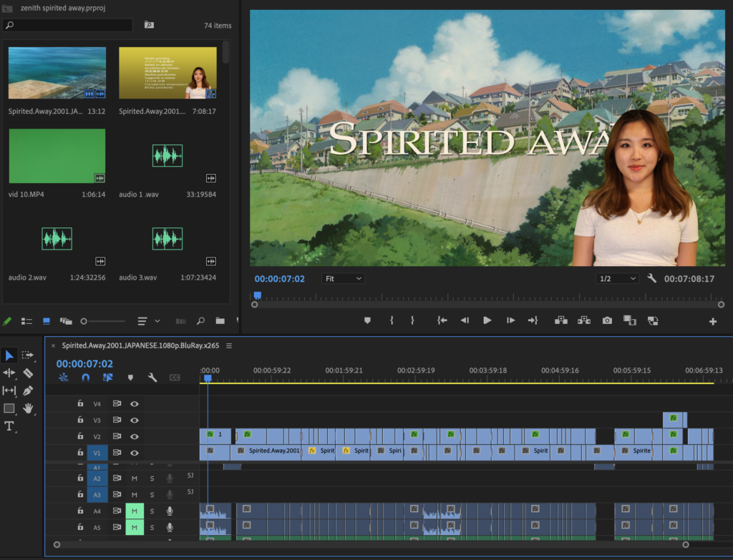Toggle V2 track visibility eye
The image size is (733, 560).
coord(135,437)
